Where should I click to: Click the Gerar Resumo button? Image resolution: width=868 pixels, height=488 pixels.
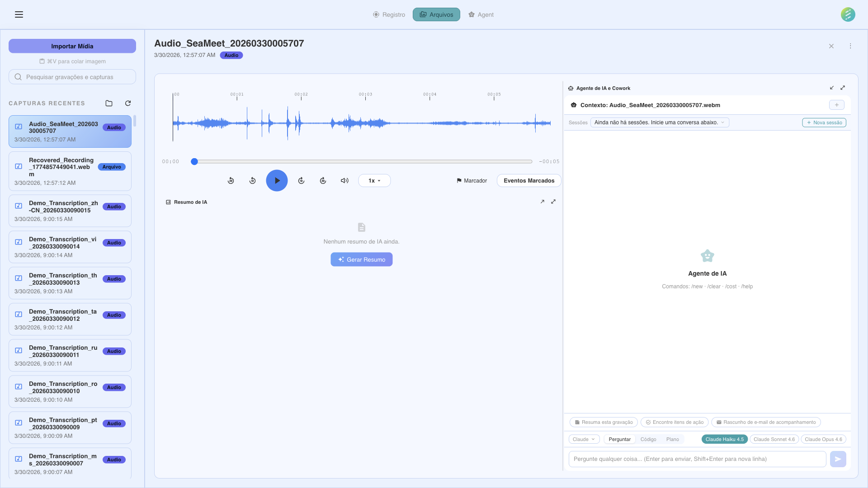[x=361, y=259]
